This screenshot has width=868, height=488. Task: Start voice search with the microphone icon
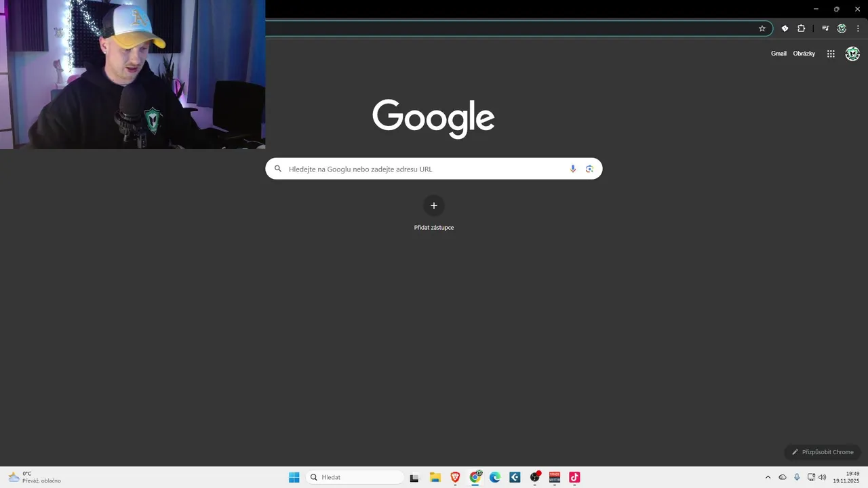click(573, 169)
